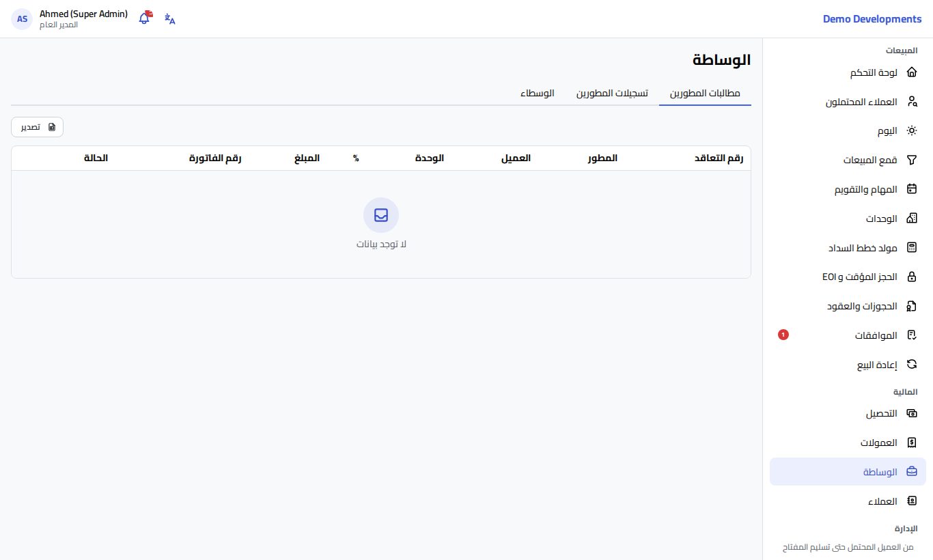Click the رقم الفاتورة column header
Viewport: 933px width, 560px height.
(x=215, y=158)
